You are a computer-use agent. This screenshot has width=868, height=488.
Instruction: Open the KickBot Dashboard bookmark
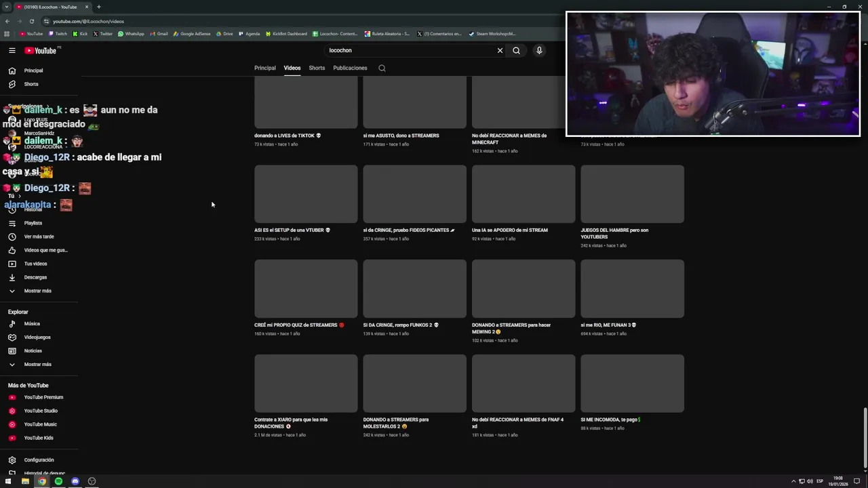pyautogui.click(x=286, y=34)
